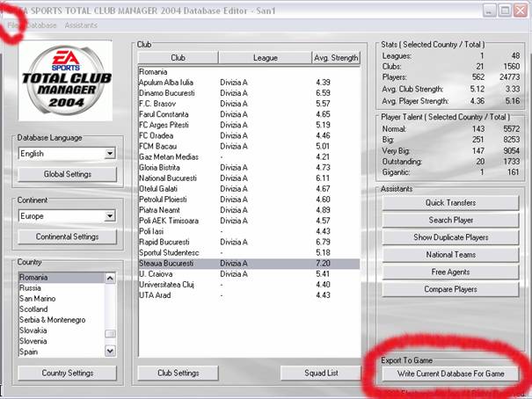
Task: Open Country Settings
Action: (68, 373)
